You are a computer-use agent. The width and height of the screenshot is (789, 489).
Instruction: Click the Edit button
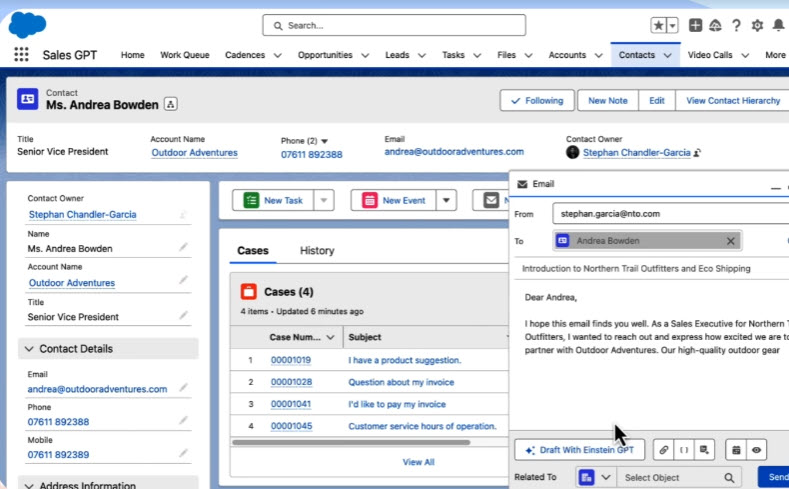pos(657,101)
